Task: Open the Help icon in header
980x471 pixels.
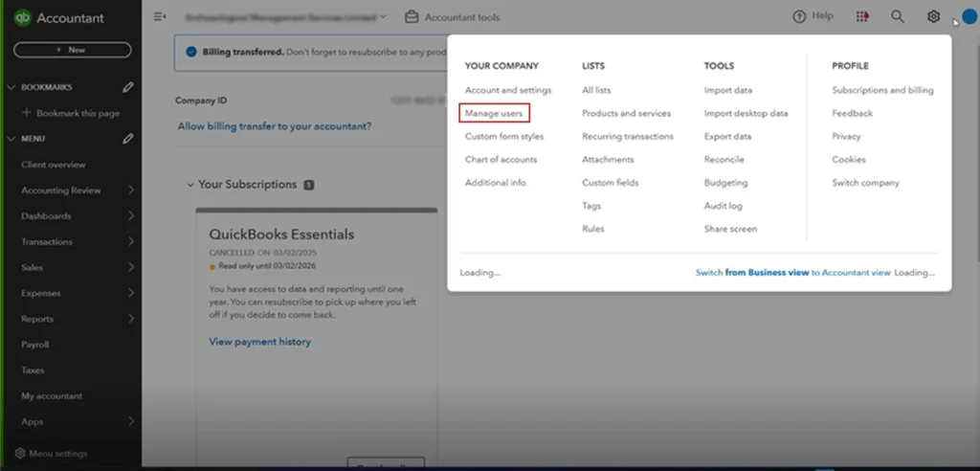Action: tap(813, 16)
